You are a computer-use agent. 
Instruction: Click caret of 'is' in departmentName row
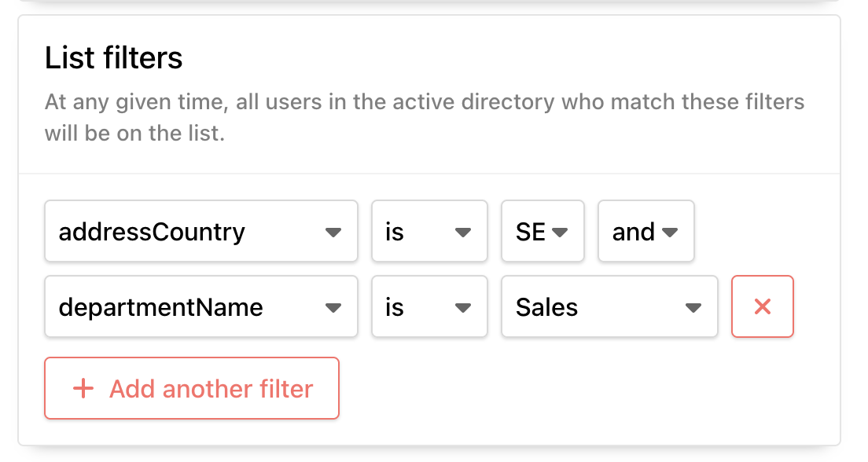463,308
